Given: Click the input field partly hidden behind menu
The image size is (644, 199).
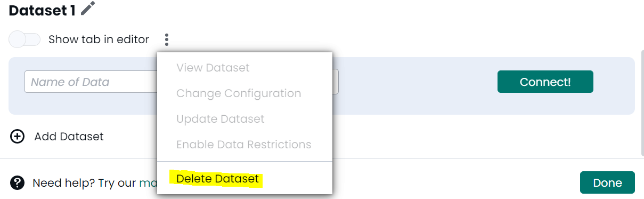Looking at the screenshot, I should 336,82.
